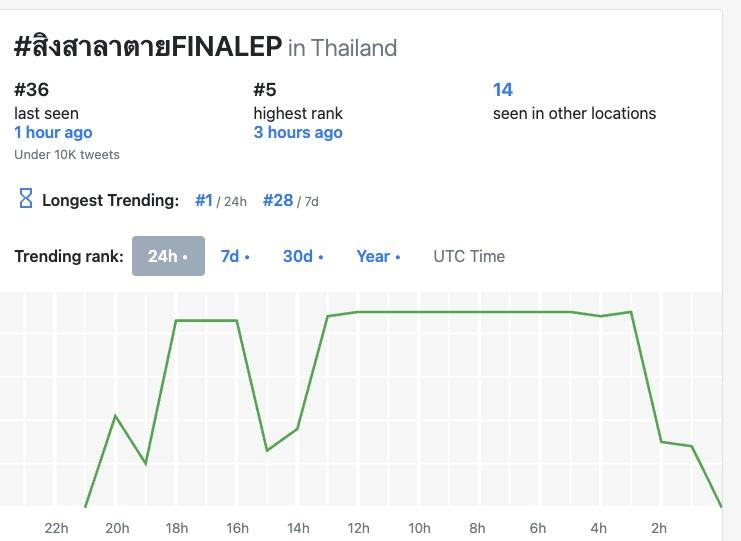Click the #36 last seen rank value
741x541 pixels.
[x=32, y=90]
